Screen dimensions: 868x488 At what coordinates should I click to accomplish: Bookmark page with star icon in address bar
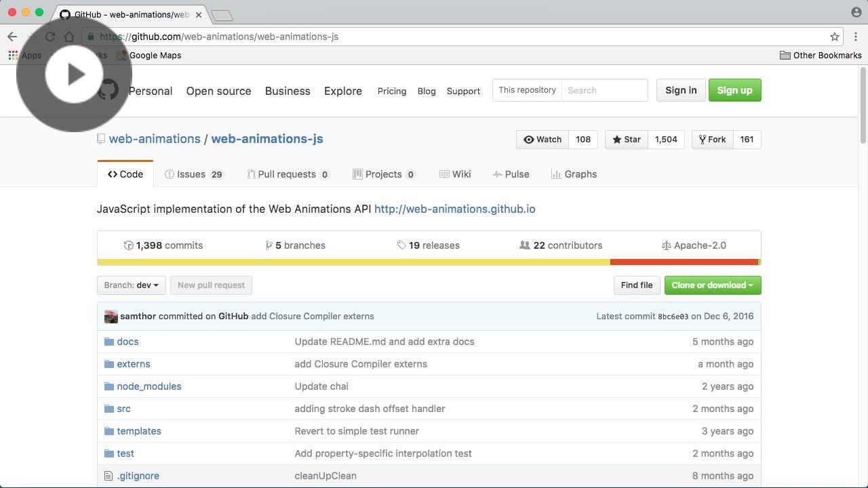coord(835,37)
